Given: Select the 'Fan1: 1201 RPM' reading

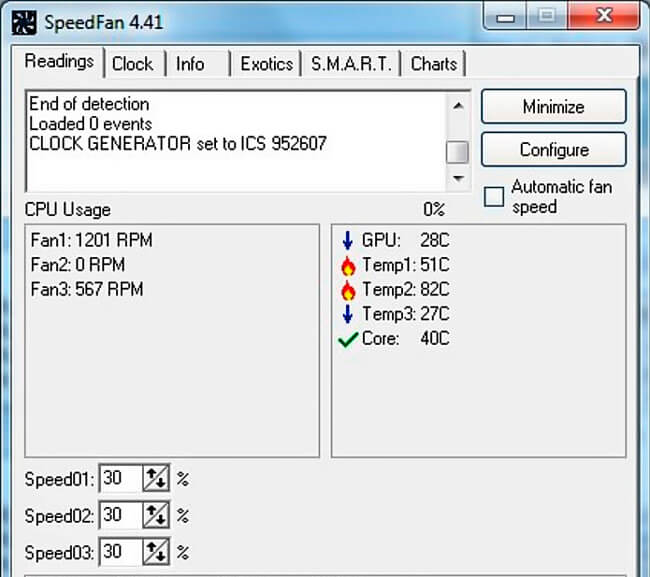Looking at the screenshot, I should click(92, 240).
